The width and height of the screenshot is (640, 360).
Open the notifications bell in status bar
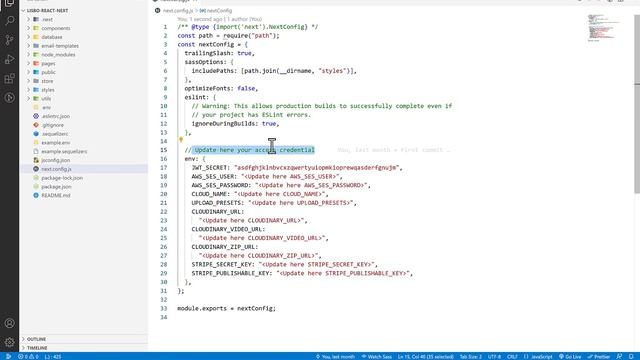pyautogui.click(x=631, y=357)
